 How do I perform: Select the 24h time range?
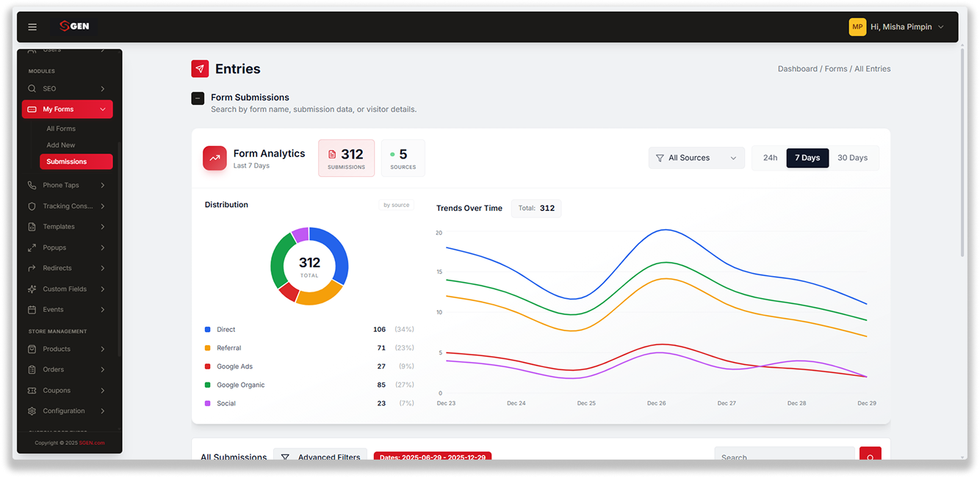tap(770, 158)
